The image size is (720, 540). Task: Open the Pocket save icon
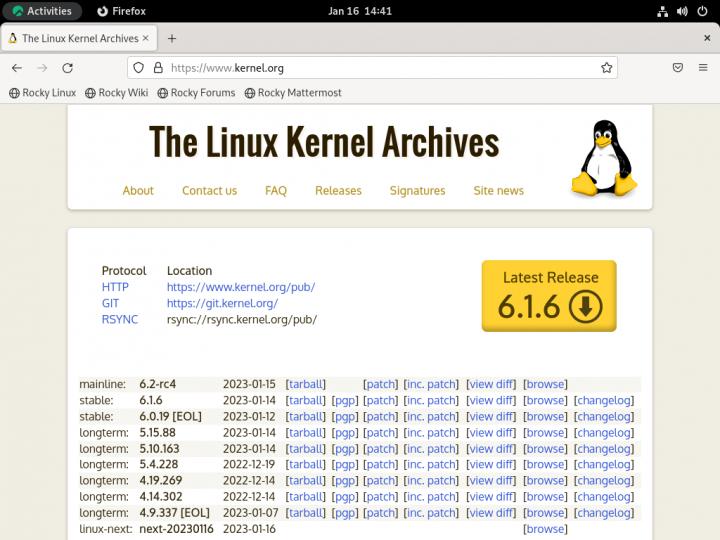(x=677, y=68)
